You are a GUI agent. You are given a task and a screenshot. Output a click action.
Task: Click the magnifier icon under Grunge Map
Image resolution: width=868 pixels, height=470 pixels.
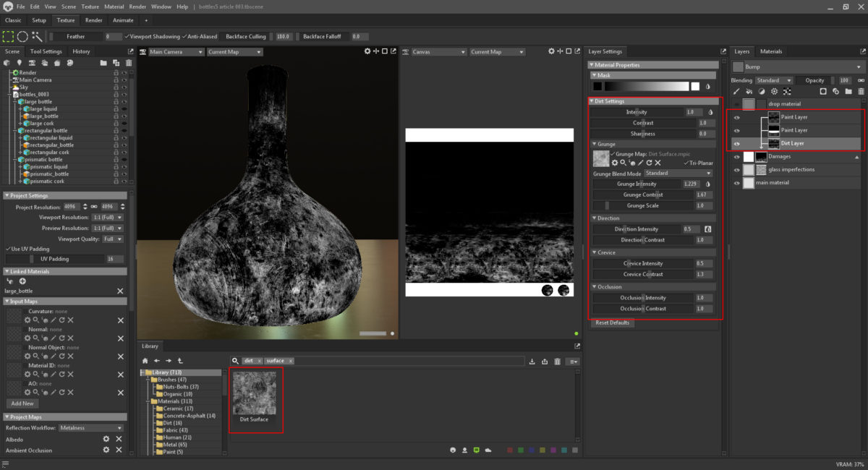coord(623,163)
